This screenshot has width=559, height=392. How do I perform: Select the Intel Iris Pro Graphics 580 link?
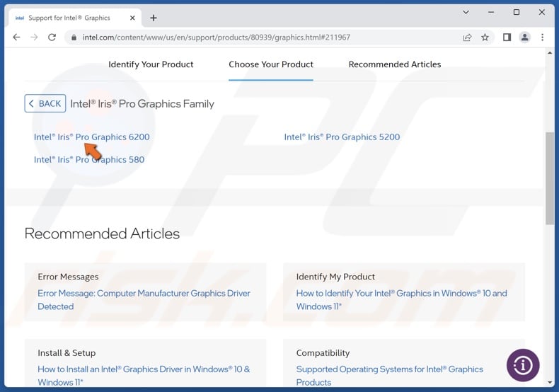88,160
